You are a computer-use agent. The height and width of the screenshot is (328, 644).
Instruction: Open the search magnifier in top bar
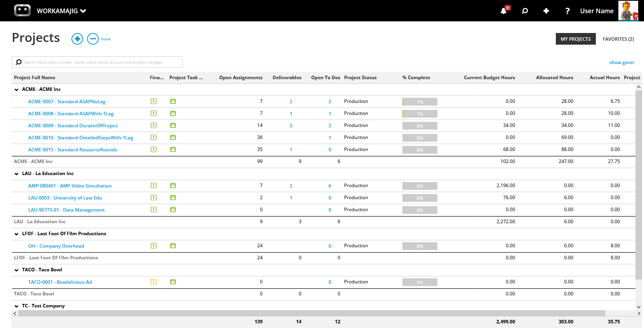tap(525, 11)
